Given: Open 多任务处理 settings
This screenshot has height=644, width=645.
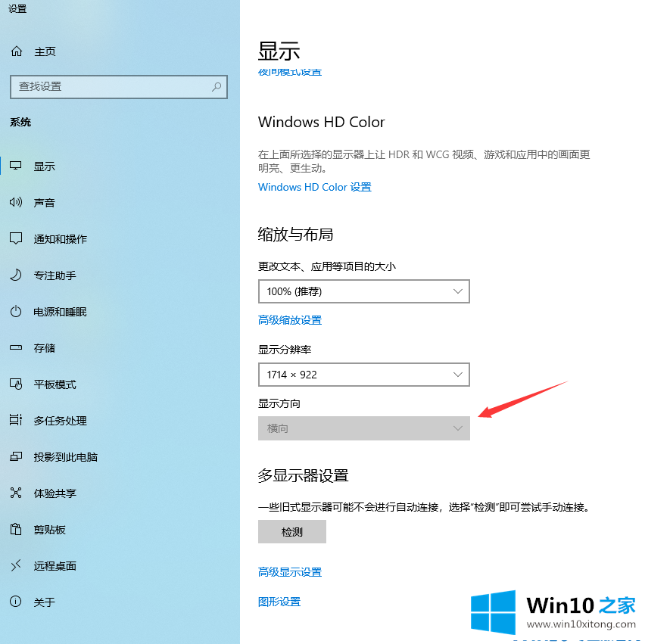Looking at the screenshot, I should [61, 420].
